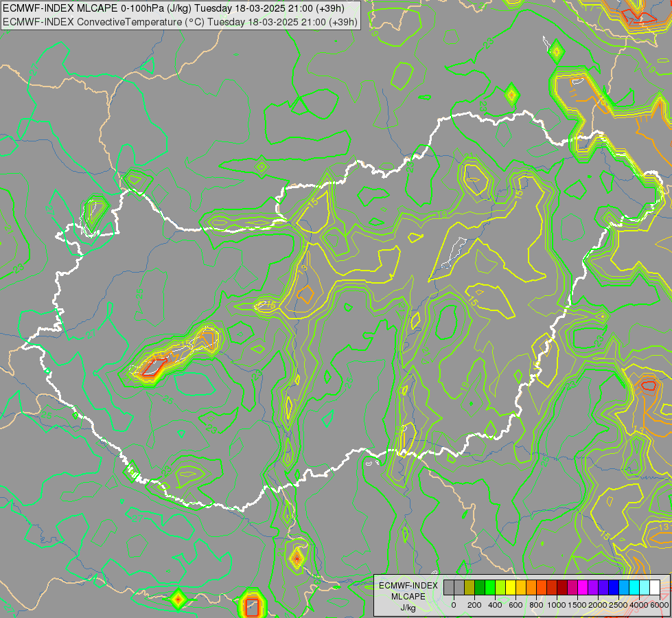
Task: Click the legend scale value 600
Action: (x=515, y=605)
